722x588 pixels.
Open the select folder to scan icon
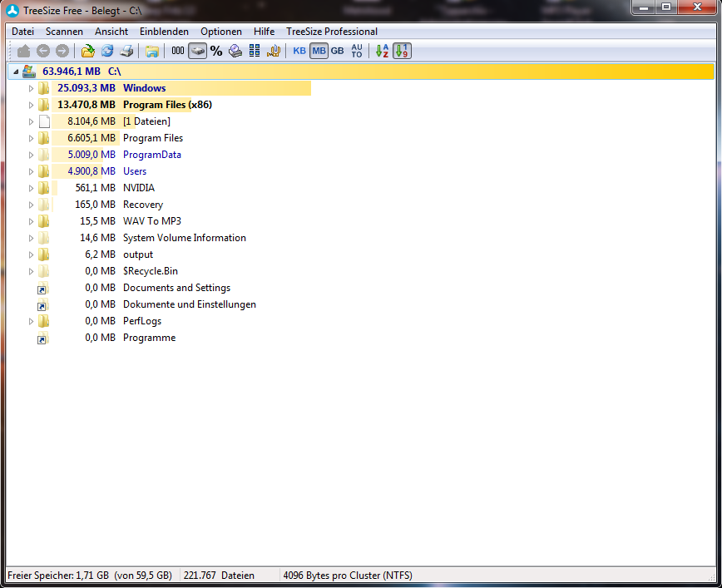click(x=87, y=51)
